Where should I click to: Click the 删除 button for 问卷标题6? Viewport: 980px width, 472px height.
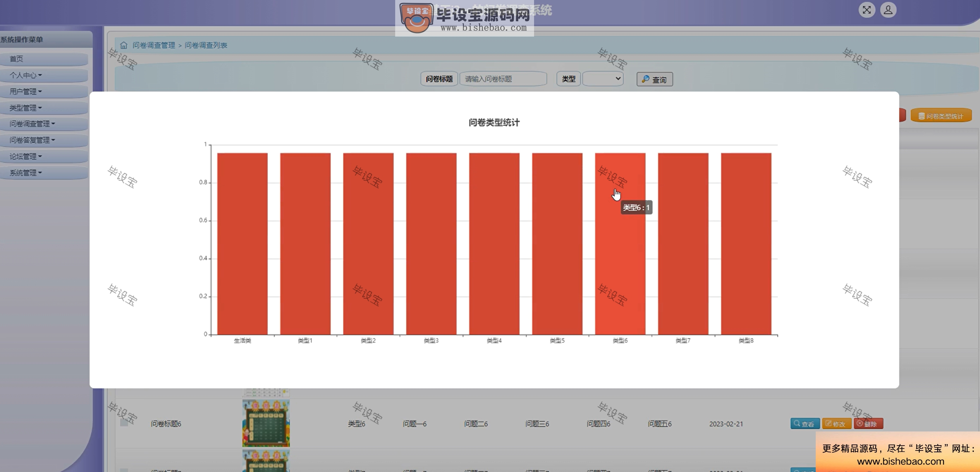click(868, 424)
